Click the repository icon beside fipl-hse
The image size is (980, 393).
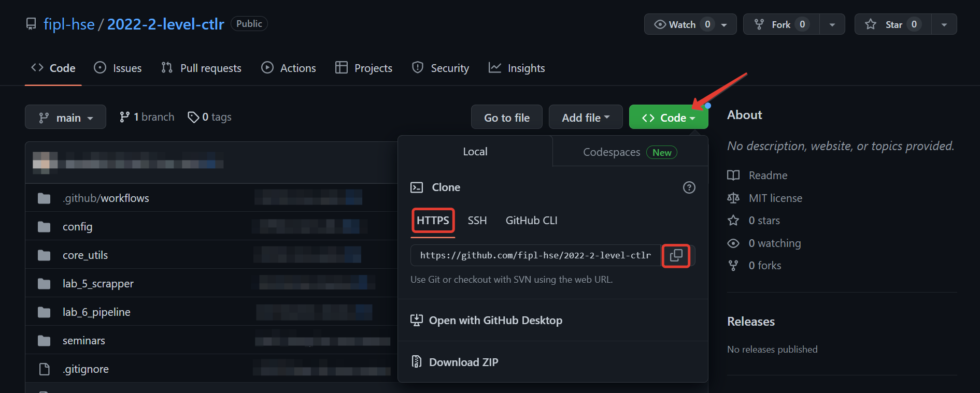point(31,24)
